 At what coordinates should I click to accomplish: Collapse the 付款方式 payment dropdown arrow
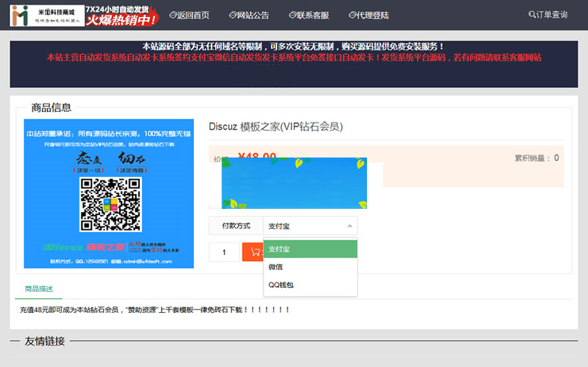tap(349, 226)
